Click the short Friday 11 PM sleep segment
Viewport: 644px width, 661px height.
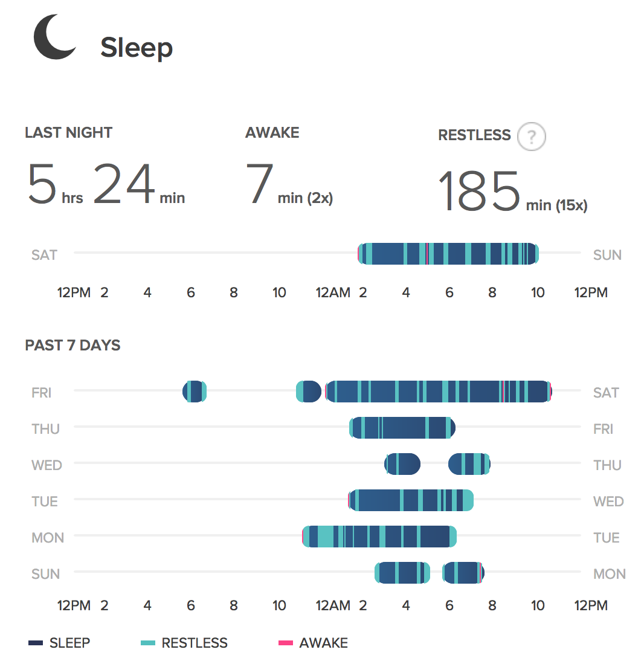pos(309,392)
